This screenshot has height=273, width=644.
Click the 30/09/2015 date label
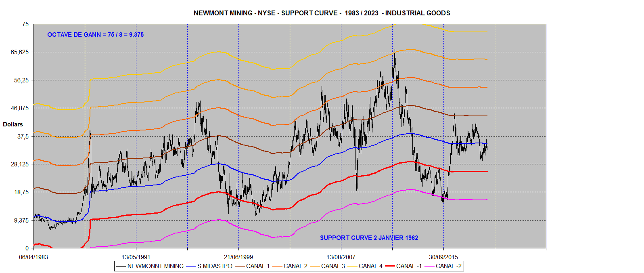pyautogui.click(x=443, y=257)
